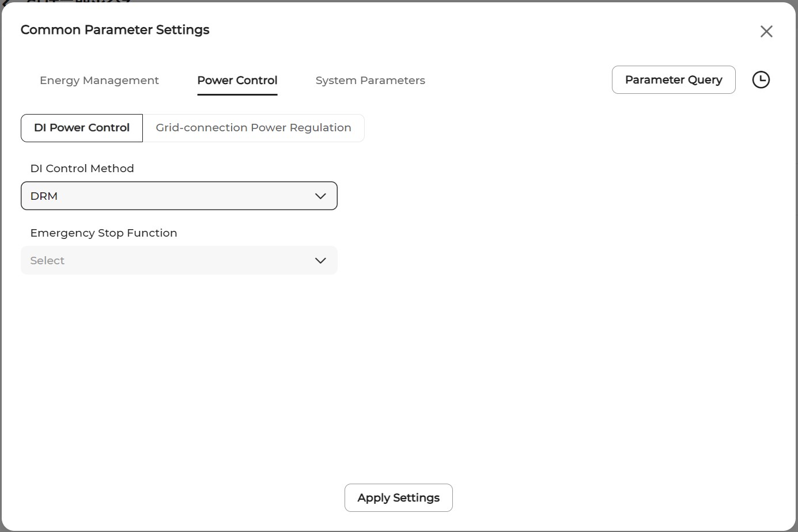Switch to the Energy Management tab
Screen dimensions: 798x532
click(x=99, y=80)
